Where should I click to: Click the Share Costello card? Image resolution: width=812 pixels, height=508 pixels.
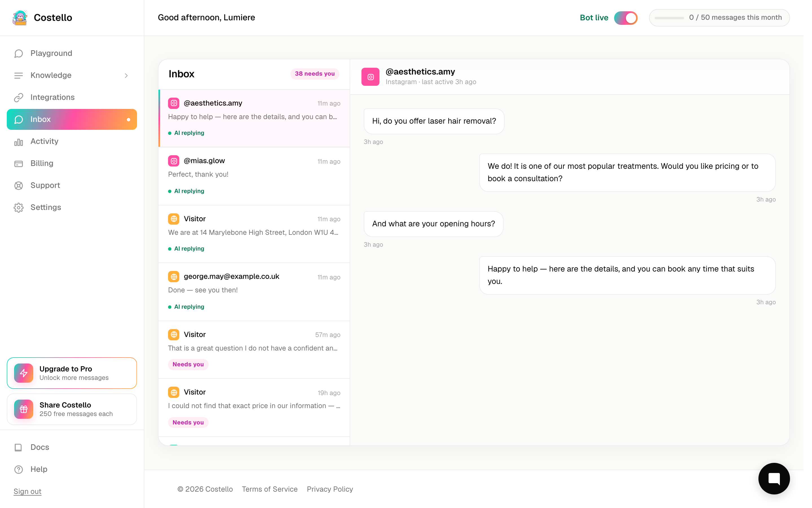tap(72, 409)
